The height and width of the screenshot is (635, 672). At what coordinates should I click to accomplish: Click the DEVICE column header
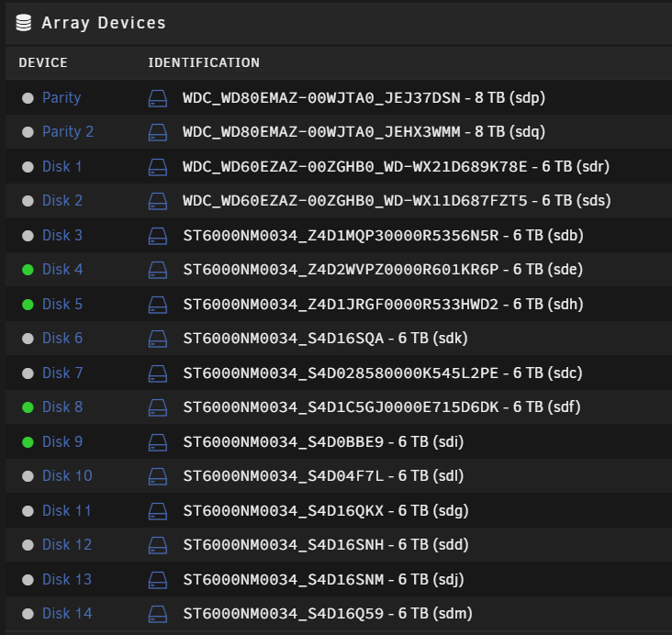[43, 62]
